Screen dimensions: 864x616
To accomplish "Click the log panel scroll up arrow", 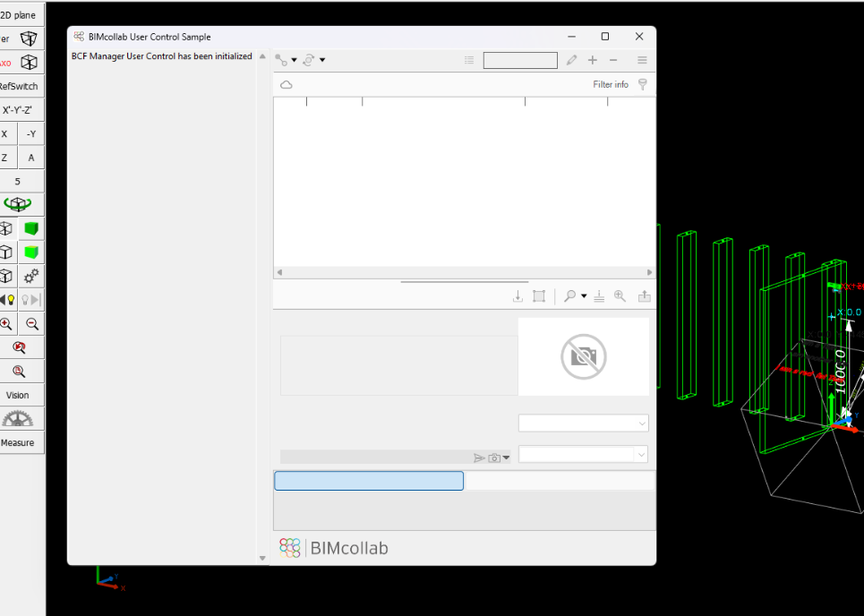I will [x=262, y=56].
